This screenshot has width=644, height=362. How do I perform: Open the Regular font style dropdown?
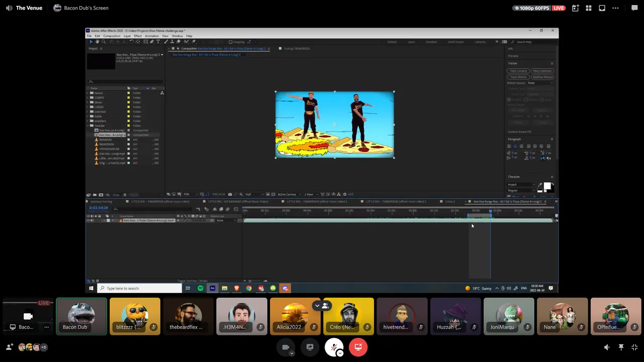point(522,190)
